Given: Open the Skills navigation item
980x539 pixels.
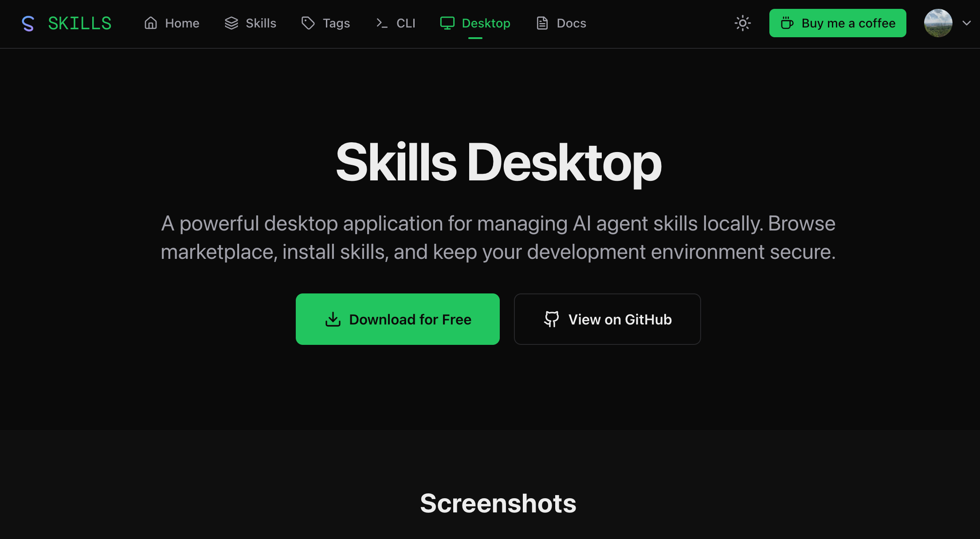Looking at the screenshot, I should (261, 23).
